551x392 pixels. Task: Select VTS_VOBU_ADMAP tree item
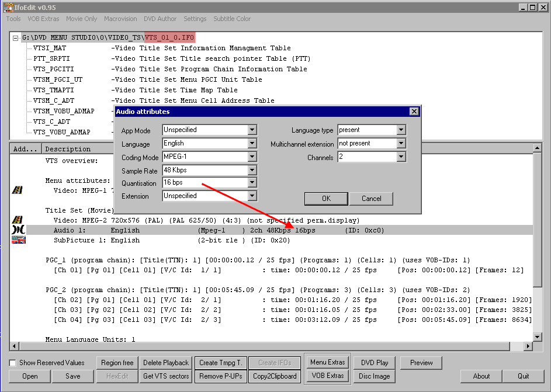61,133
